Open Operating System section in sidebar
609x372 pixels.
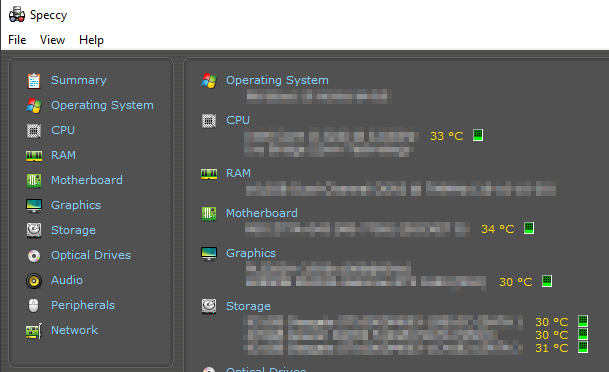coord(102,105)
